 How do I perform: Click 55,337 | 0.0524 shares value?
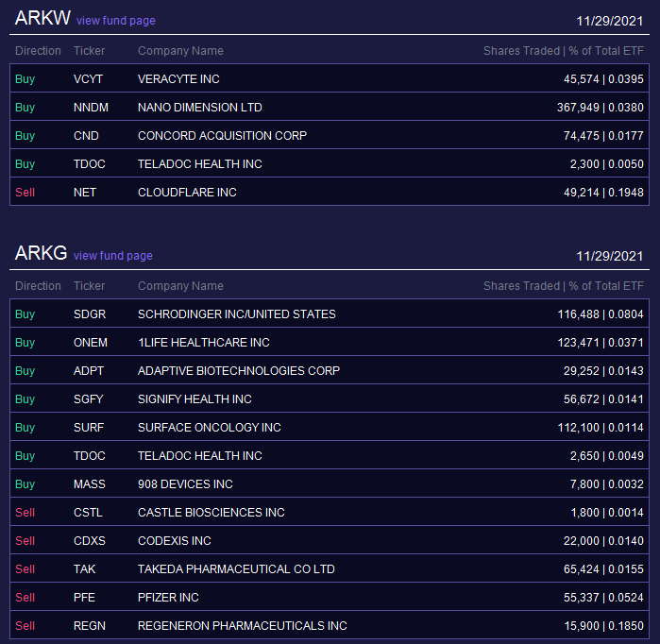coord(603,598)
